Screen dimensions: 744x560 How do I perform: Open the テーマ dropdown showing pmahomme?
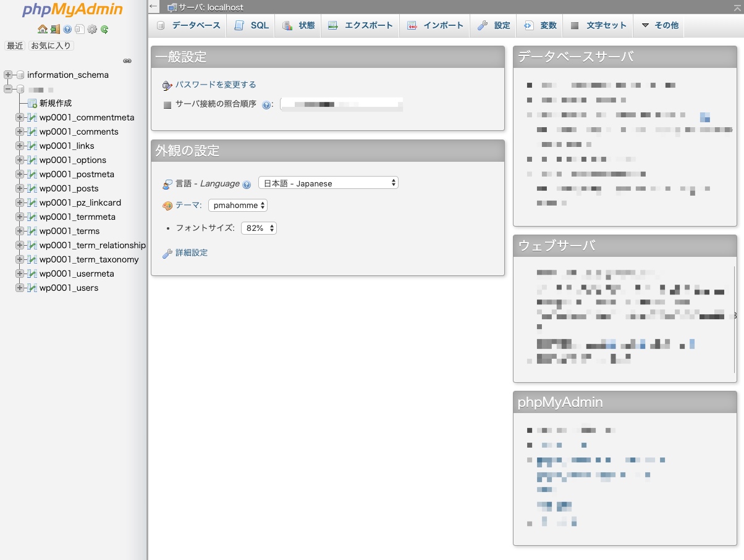[238, 205]
